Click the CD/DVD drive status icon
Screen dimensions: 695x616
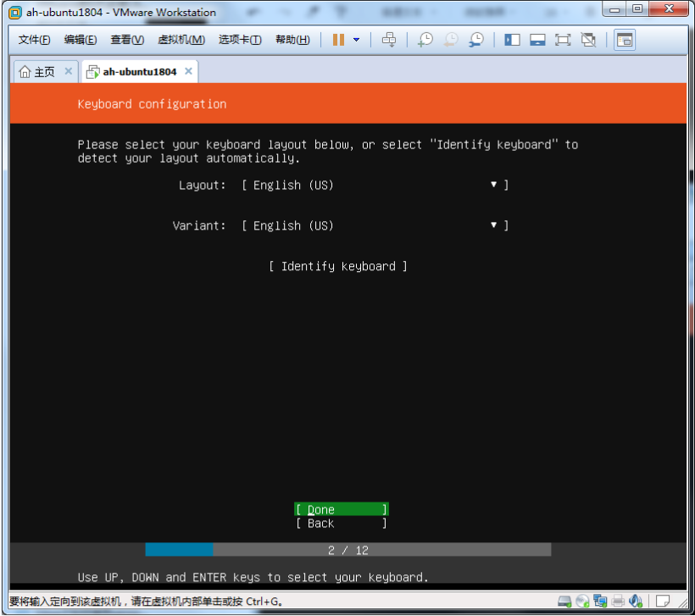click(582, 602)
